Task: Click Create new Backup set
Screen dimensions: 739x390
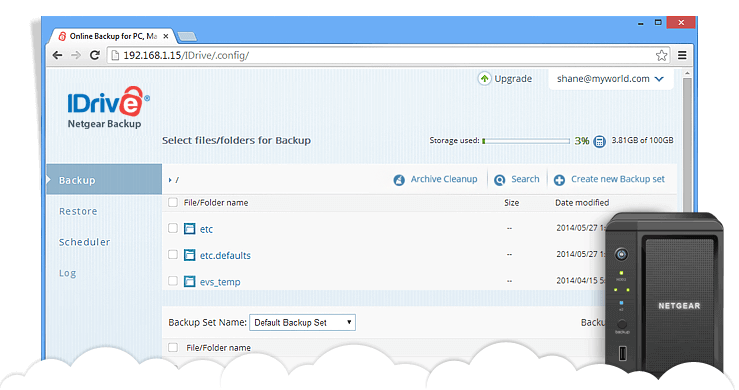Action: [x=618, y=179]
